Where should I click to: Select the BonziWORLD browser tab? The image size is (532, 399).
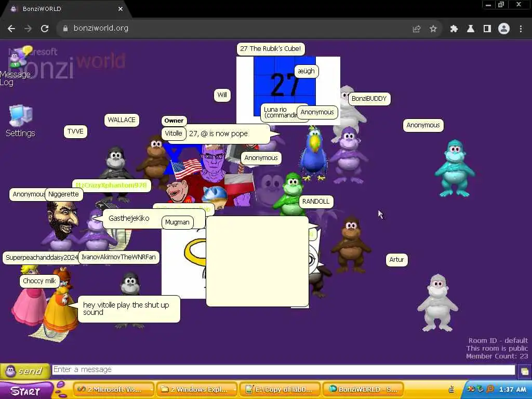pyautogui.click(x=64, y=9)
